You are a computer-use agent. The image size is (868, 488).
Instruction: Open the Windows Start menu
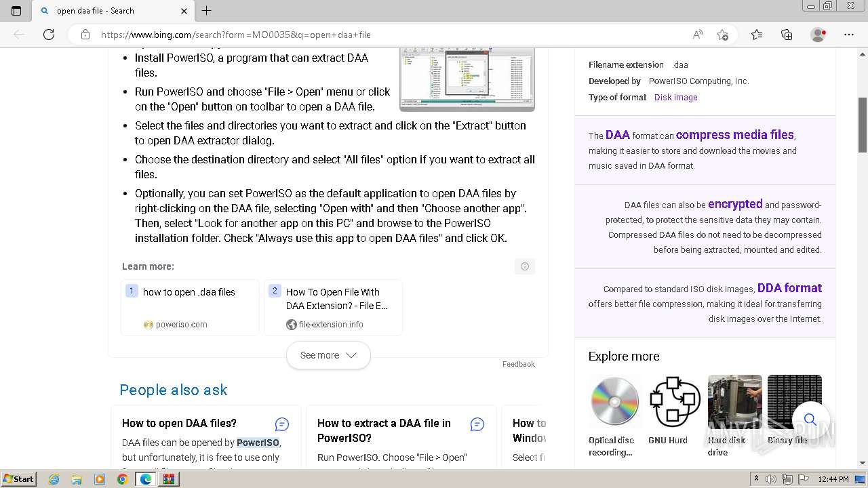click(x=18, y=479)
